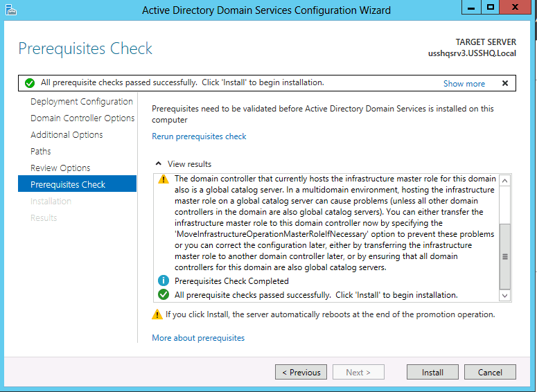537x392 pixels.
Task: Select the Paths step
Action: [x=40, y=151]
